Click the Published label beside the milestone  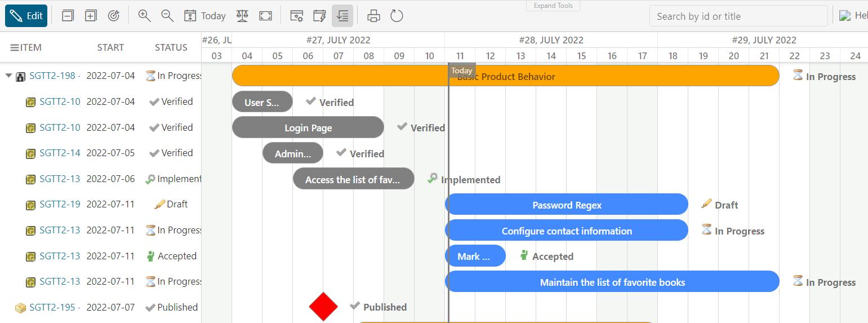click(385, 307)
